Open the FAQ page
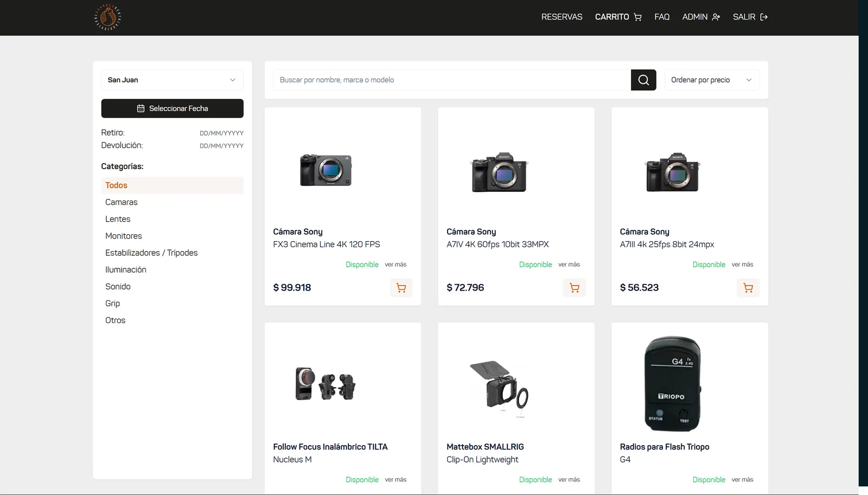 click(x=662, y=17)
